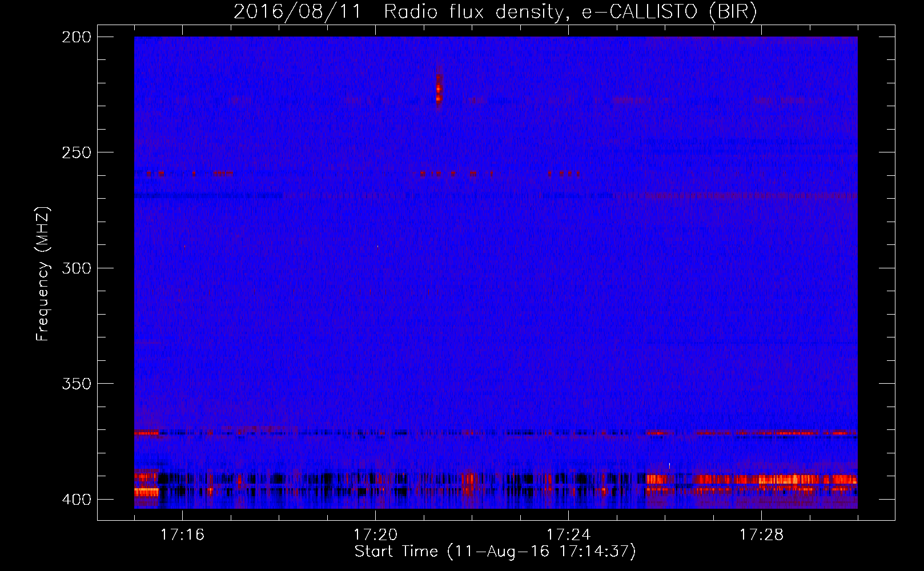Click the 350 frequency tick label
Image resolution: width=924 pixels, height=571 pixels.
coord(77,384)
